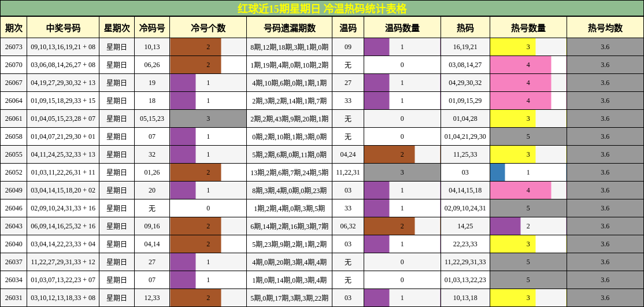Click winning numbers 04,19,27,29,30,32 + 13
This screenshot has width=644, height=307.
(x=63, y=83)
